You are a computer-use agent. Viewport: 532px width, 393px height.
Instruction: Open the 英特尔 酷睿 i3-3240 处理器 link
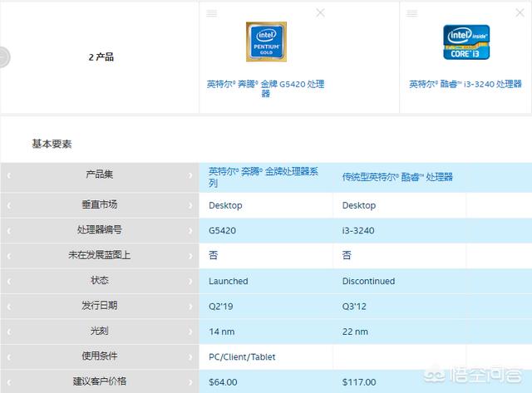coord(465,84)
